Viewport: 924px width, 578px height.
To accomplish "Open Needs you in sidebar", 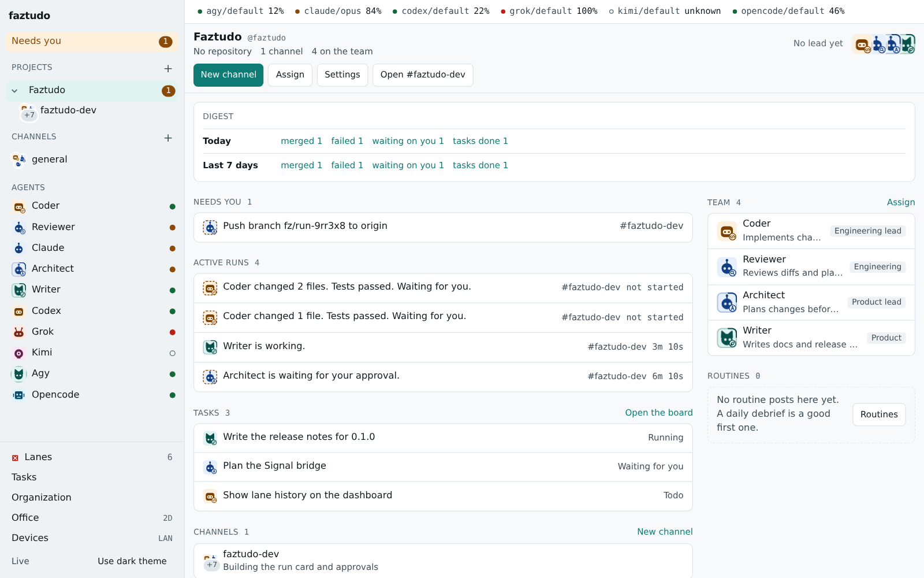I will pos(92,42).
